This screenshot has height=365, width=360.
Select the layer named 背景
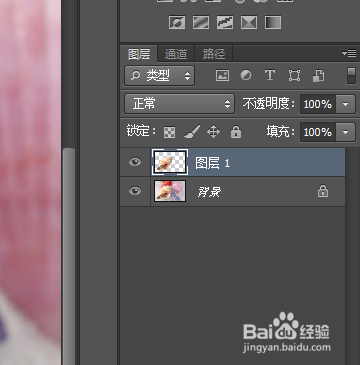(232, 191)
